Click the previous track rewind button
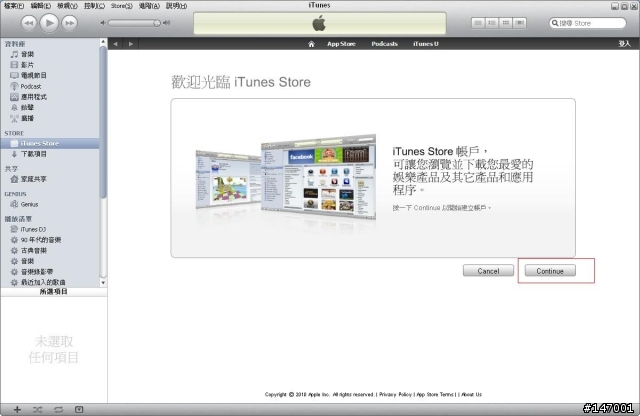Viewport: 640px width, 416px height. (x=29, y=23)
